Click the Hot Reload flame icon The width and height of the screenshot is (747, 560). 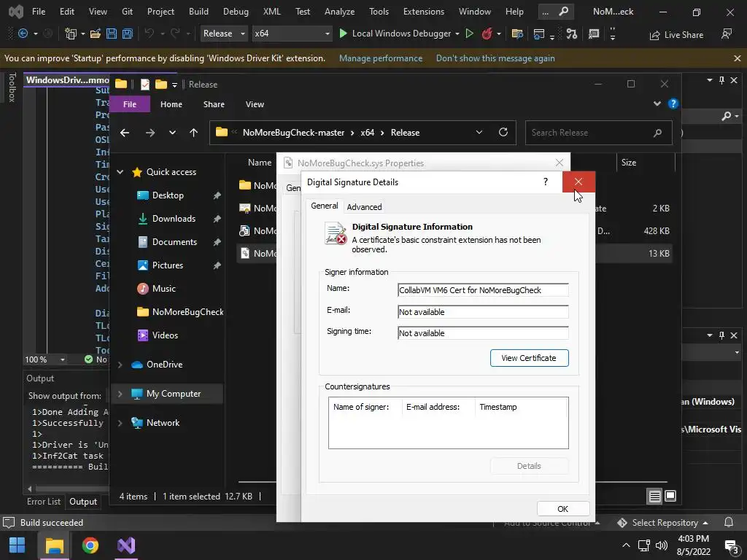click(487, 34)
